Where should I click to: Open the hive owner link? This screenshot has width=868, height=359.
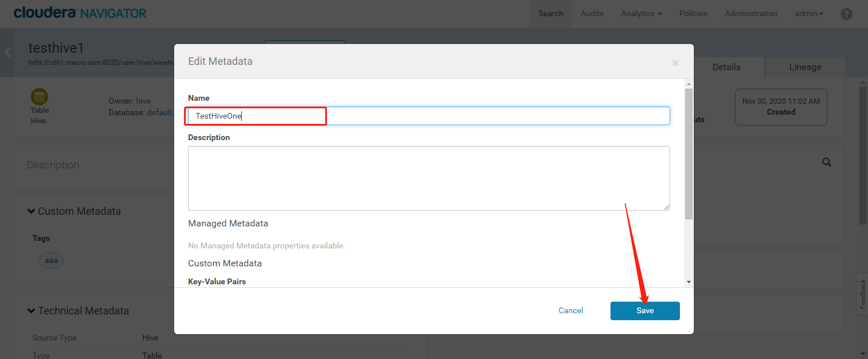coord(143,101)
